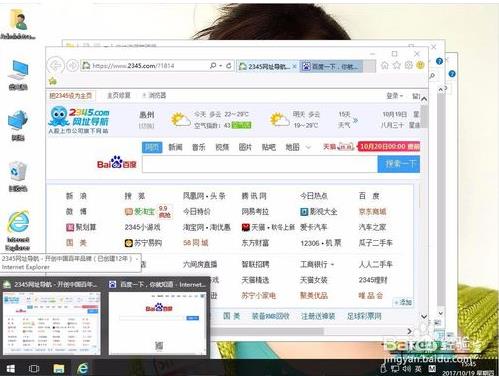Image resolution: width=499 pixels, height=376 pixels.
Task: Open the 苏宁易购 link
Action: [143, 243]
